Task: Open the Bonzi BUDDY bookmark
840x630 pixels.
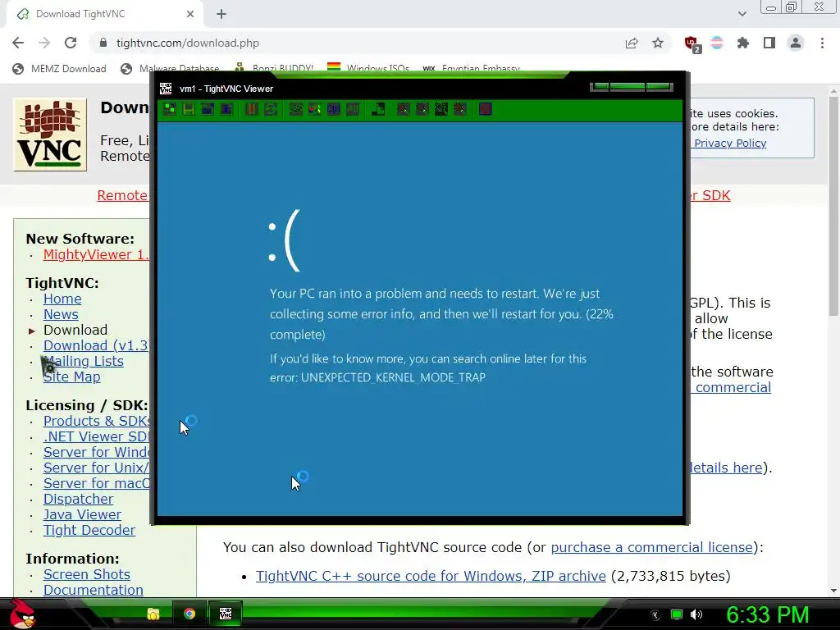Action: 274,69
